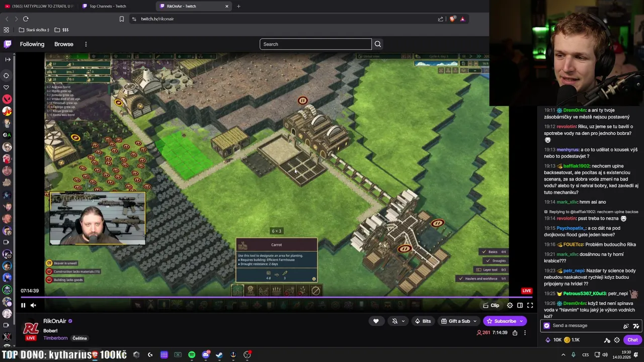This screenshot has height=362, width=644.
Task: Enter fullscreen mode
Action: coord(530,305)
